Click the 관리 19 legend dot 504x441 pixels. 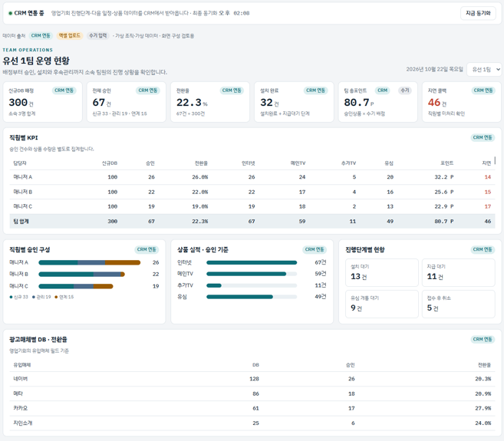34,297
